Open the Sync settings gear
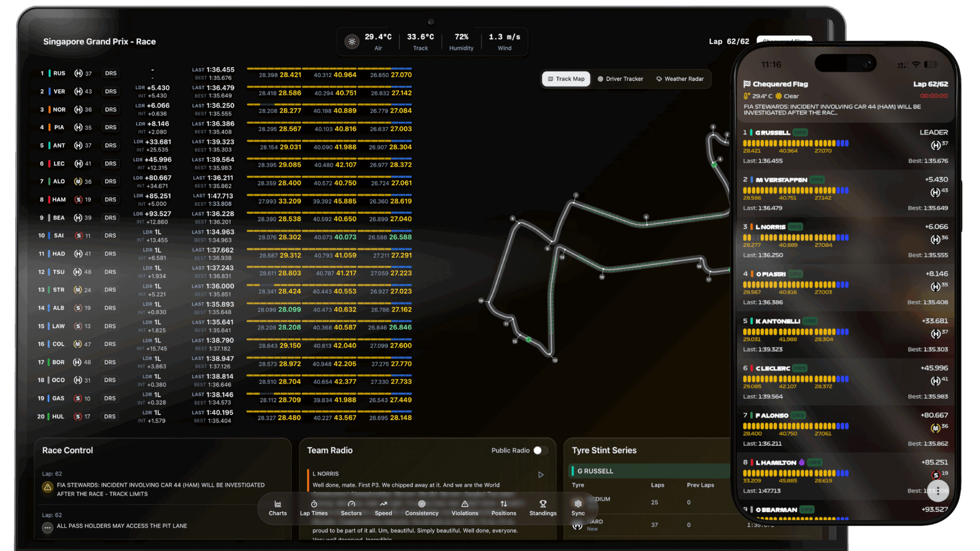The image size is (980, 551). 578,508
